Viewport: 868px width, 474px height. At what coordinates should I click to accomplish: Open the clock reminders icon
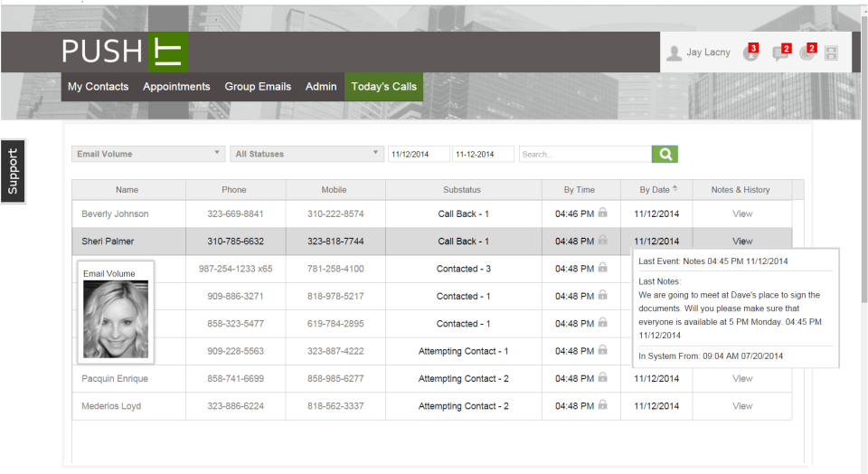pyautogui.click(x=807, y=52)
